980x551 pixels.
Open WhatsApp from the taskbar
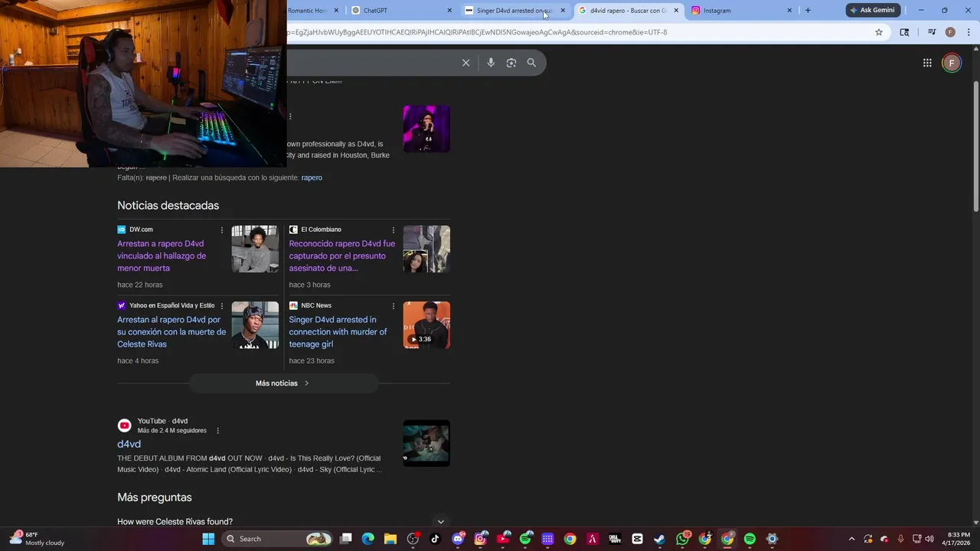click(x=683, y=539)
